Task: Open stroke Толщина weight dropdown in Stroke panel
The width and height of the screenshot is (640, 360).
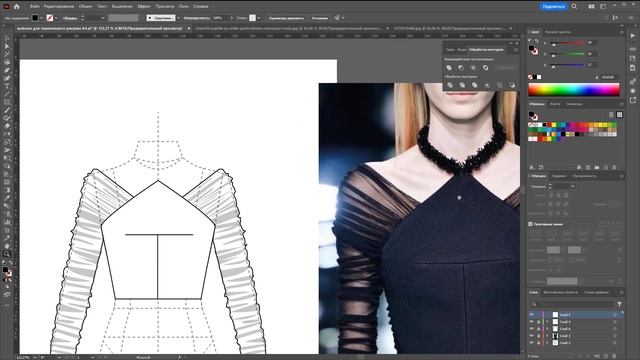Action: click(573, 186)
